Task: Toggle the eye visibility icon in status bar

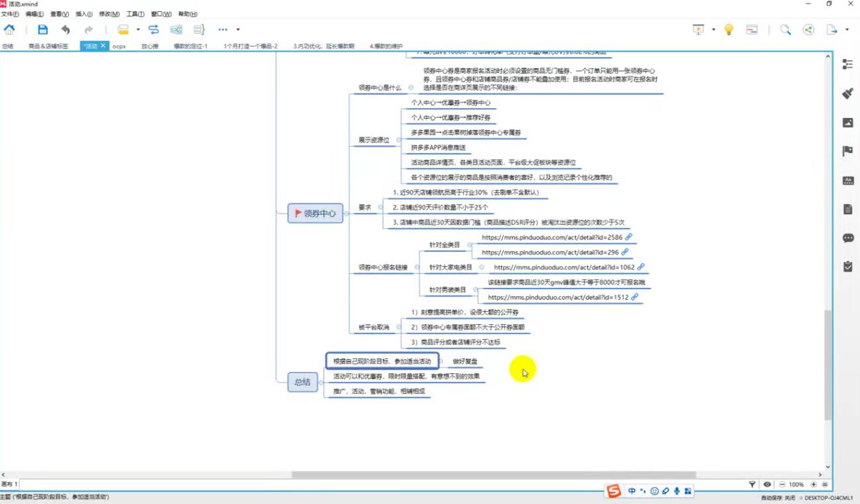Action: coord(767,485)
